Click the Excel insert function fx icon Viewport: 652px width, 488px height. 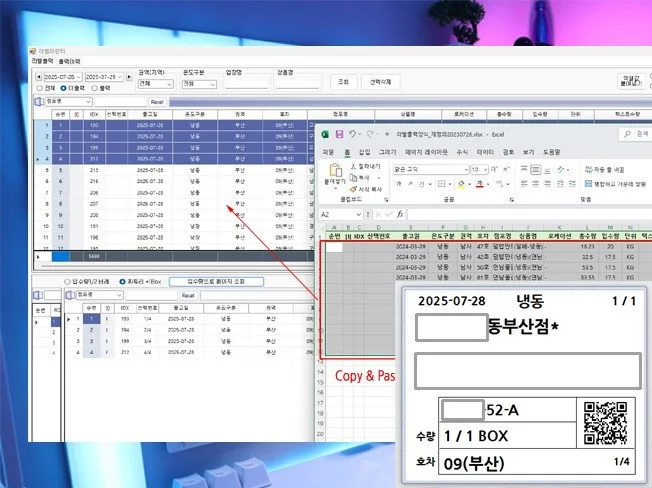point(400,214)
